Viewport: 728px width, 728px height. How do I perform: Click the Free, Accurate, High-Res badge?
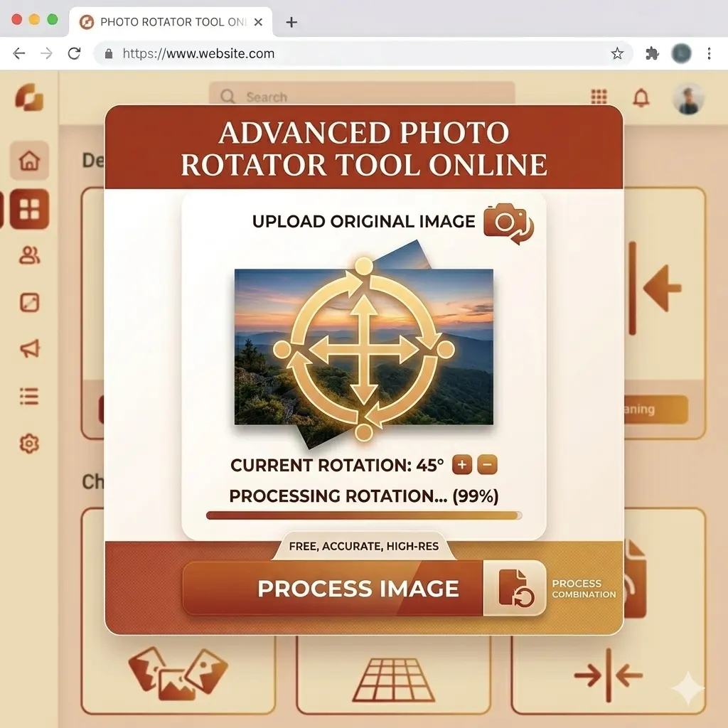click(x=363, y=546)
